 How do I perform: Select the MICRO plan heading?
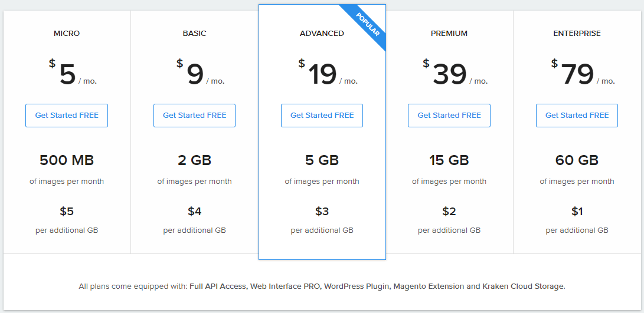click(67, 34)
